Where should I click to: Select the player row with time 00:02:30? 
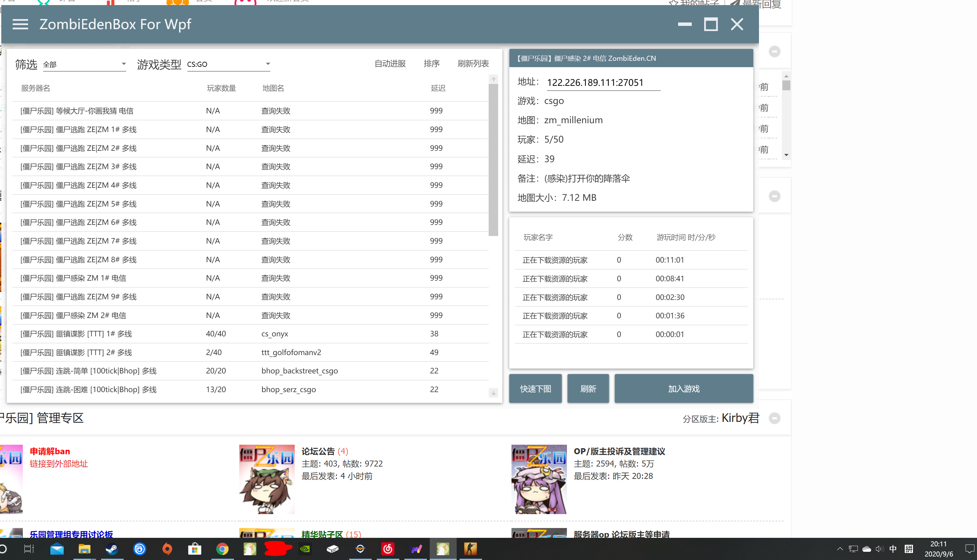coord(631,297)
